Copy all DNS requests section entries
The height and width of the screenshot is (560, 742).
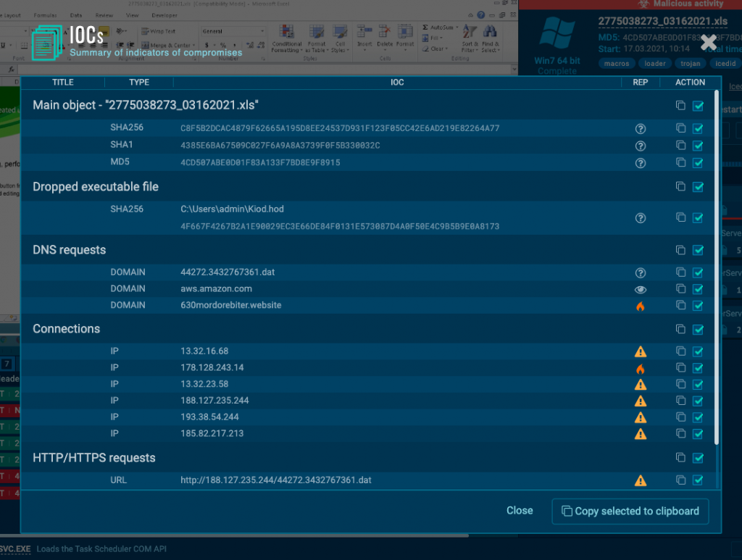pyautogui.click(x=680, y=250)
